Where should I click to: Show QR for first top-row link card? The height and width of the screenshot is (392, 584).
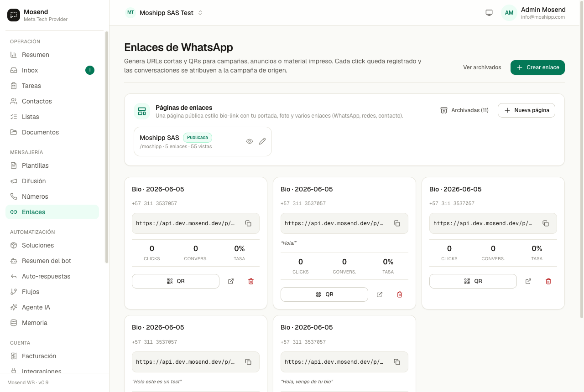[176, 281]
